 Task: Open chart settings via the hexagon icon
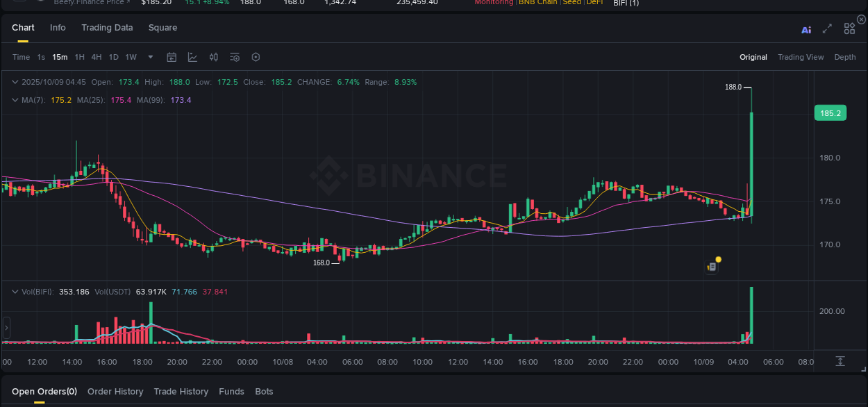(x=256, y=57)
